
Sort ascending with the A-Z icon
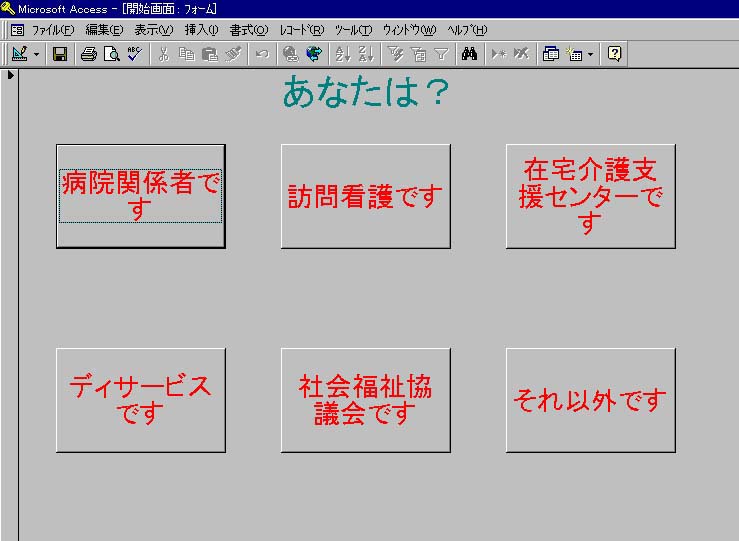[343, 54]
